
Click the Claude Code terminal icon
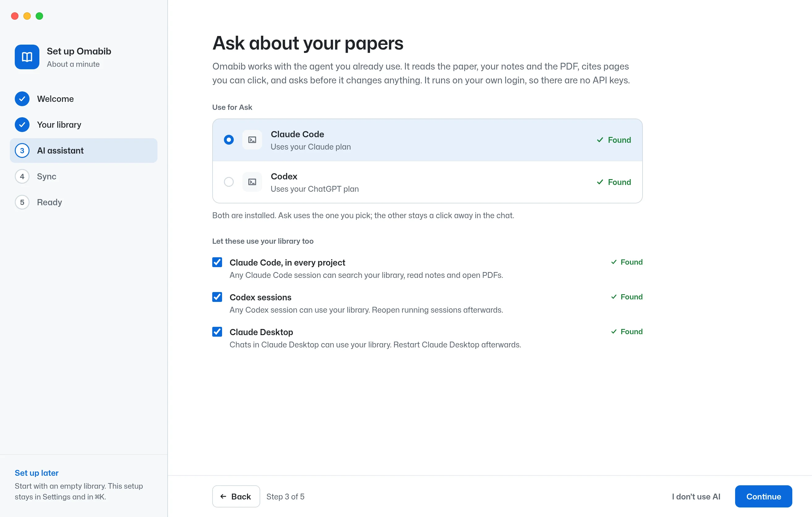[252, 140]
